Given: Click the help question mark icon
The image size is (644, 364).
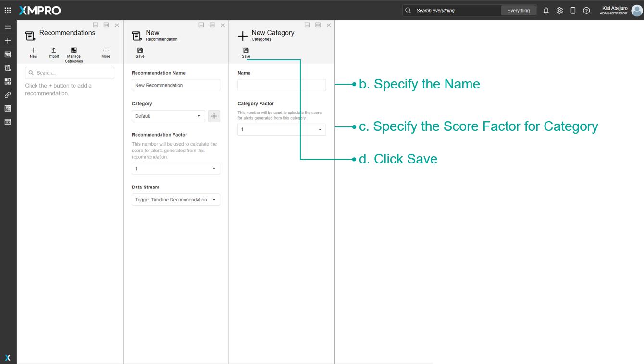Looking at the screenshot, I should point(586,11).
